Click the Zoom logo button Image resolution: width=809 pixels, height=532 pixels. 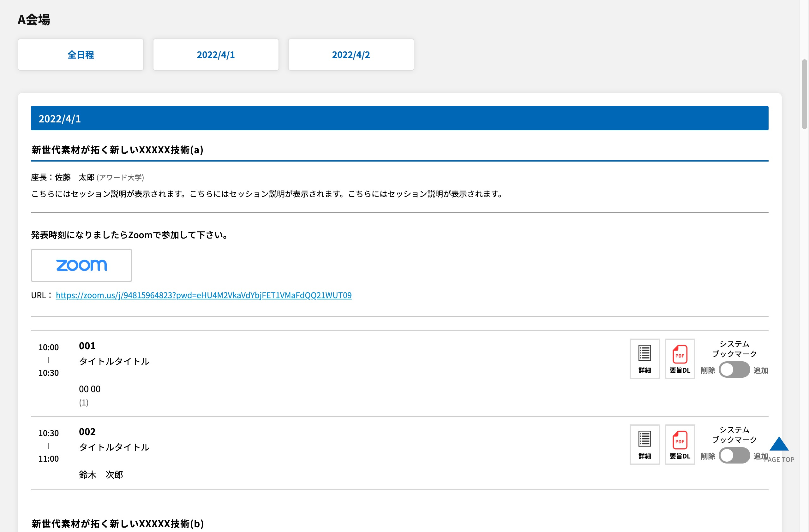81,265
